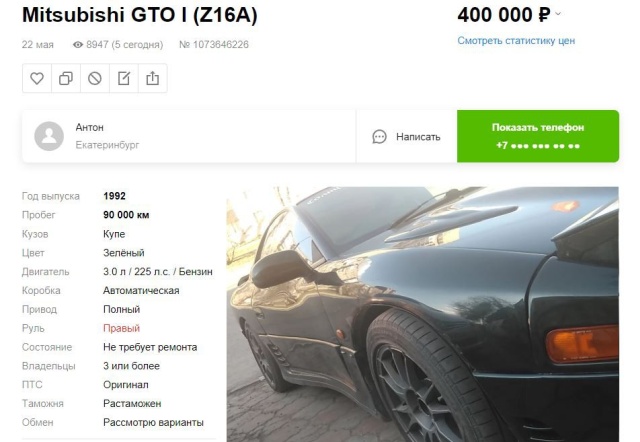Hide listing with the block circle icon

95,78
